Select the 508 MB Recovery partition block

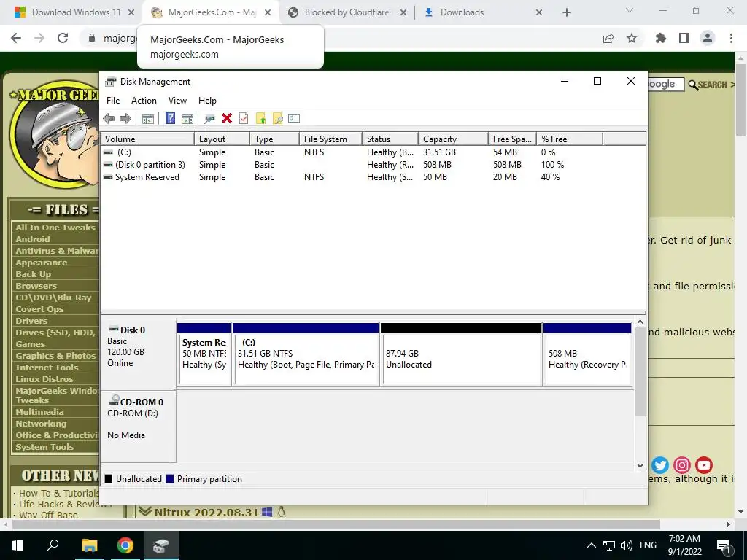(x=587, y=354)
